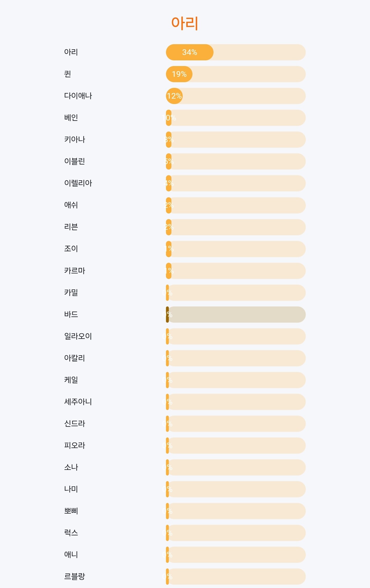
Task: Click the 키아나 8% result bar
Action: [x=235, y=140]
